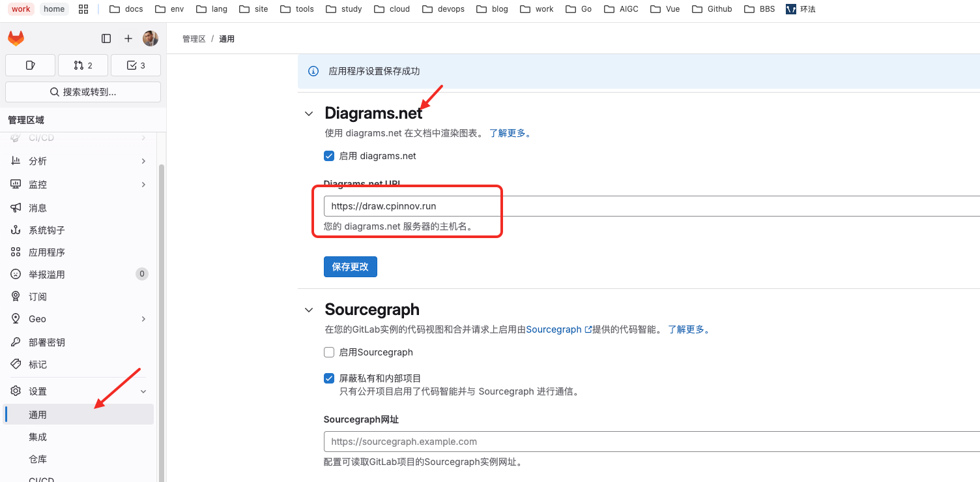Click the 部署密钥 key icon
This screenshot has width=980, height=482.
point(16,342)
